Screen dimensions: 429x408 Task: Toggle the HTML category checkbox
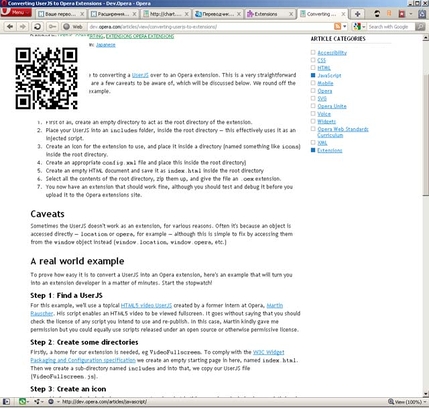[313, 67]
